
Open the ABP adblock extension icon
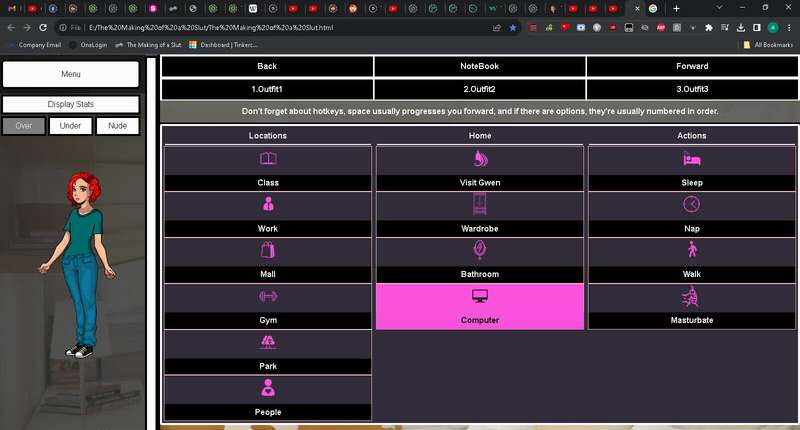point(661,28)
